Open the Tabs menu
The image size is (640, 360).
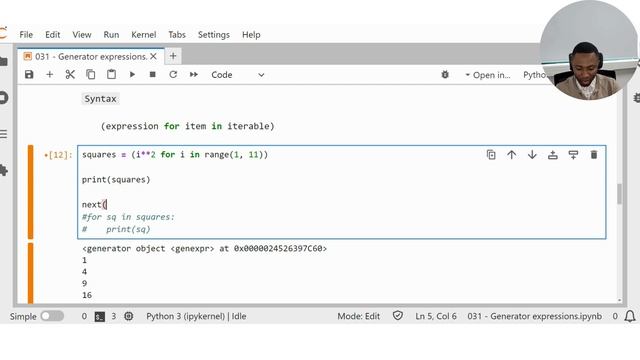click(x=177, y=35)
